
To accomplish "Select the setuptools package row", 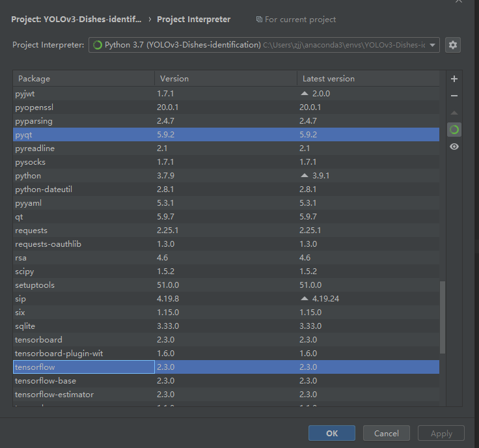I will [x=226, y=285].
